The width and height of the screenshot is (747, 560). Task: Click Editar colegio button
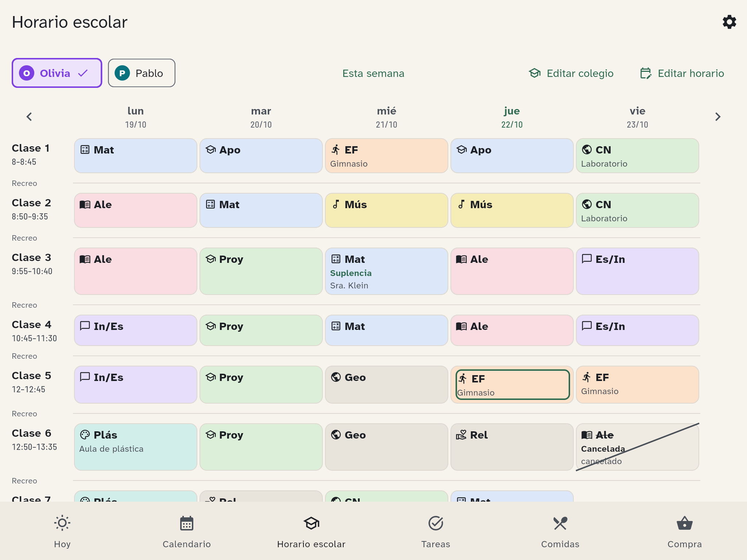(x=571, y=73)
